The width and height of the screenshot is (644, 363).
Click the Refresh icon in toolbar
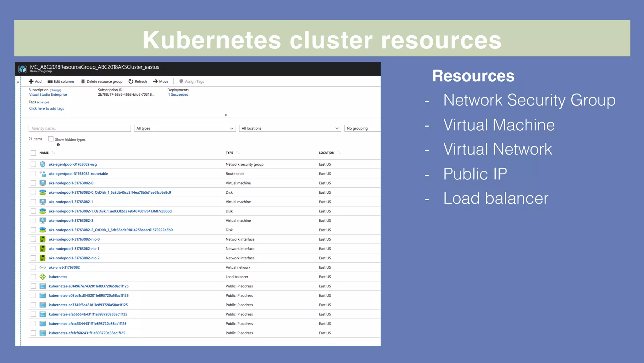point(131,81)
